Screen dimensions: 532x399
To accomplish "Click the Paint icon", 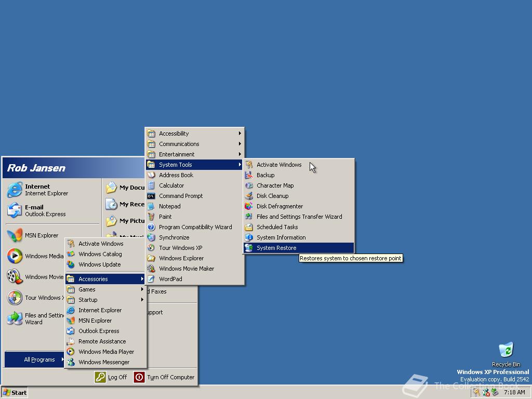I will [x=151, y=217].
